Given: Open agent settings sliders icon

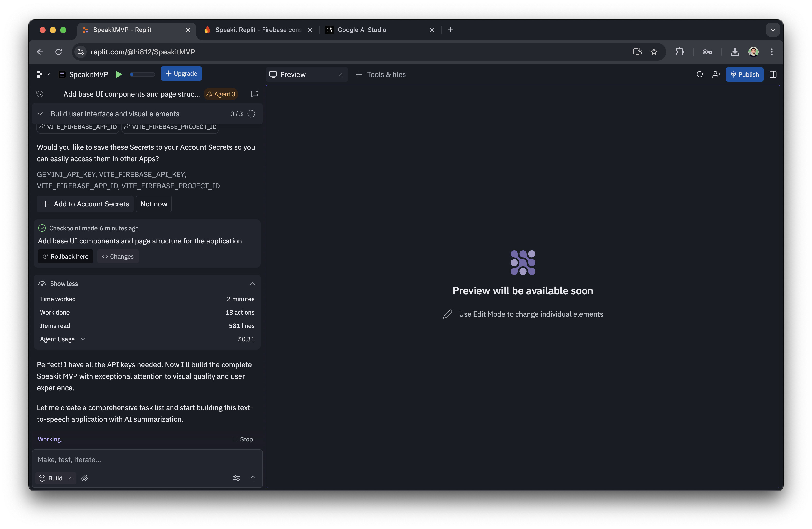Looking at the screenshot, I should [x=236, y=478].
